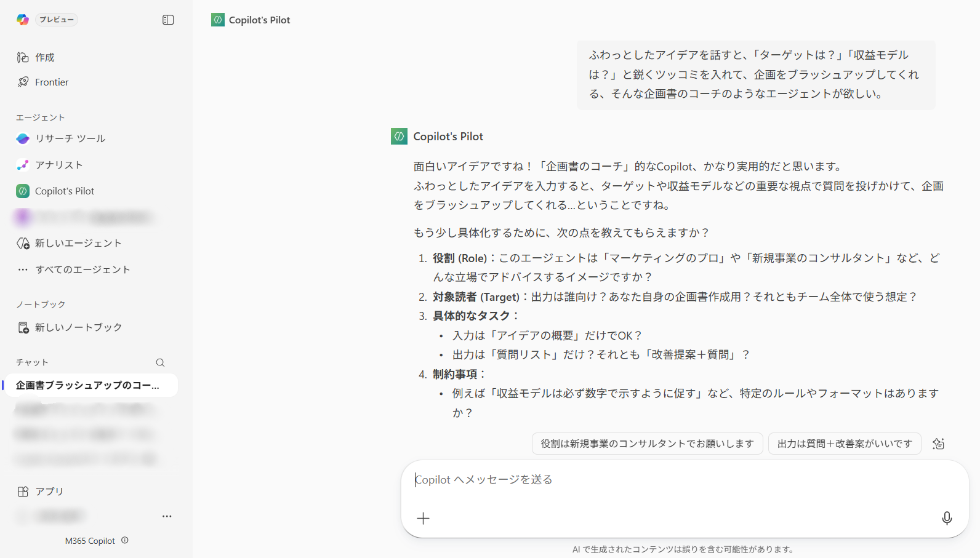Collapse the sidebar panel
The width and height of the screenshot is (980, 558).
(168, 20)
